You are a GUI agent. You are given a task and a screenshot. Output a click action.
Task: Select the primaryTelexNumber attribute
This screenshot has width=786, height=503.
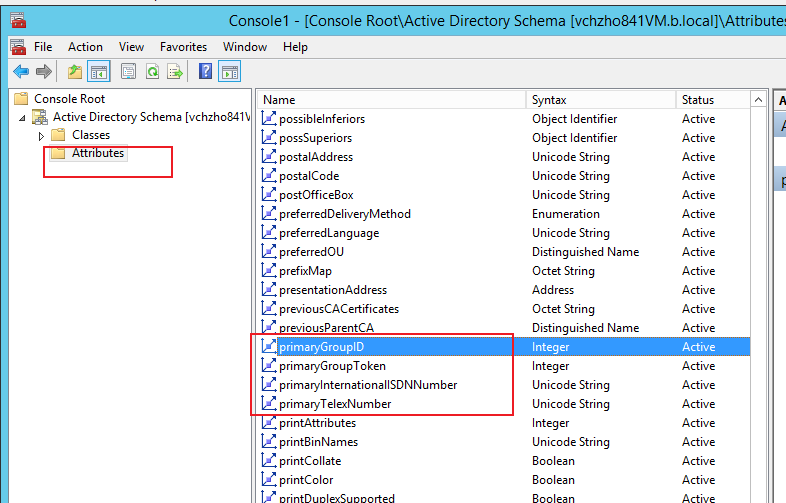335,404
